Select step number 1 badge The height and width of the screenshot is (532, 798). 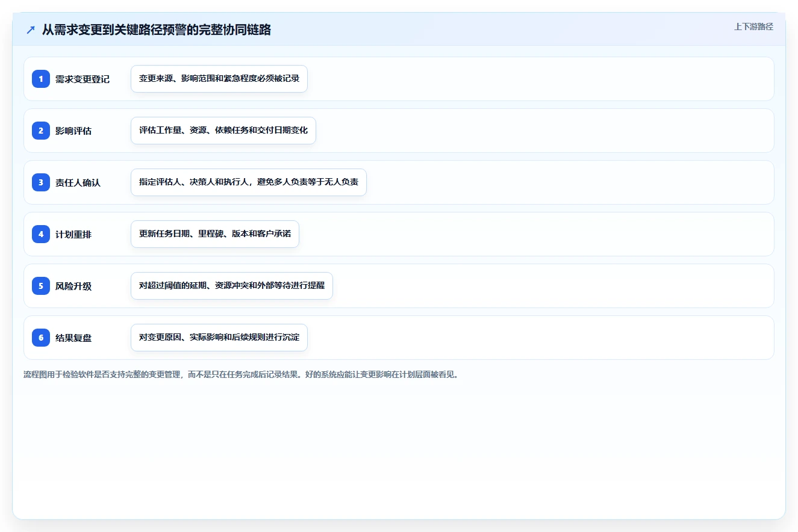41,79
